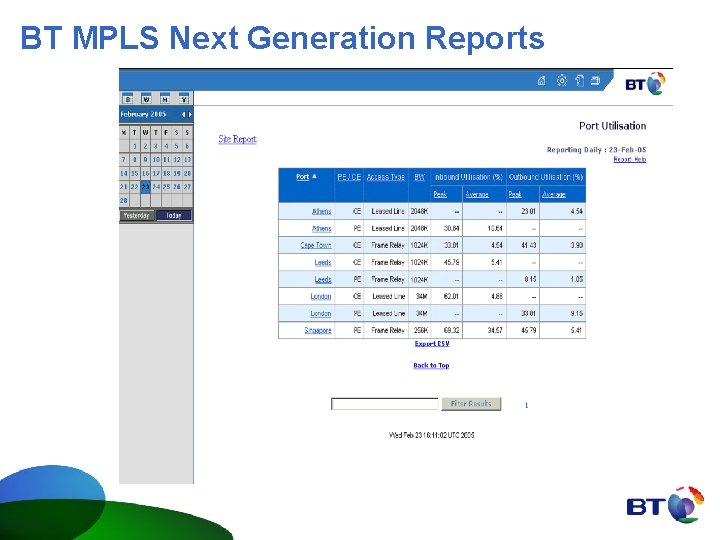Click the Yesterday button

pyautogui.click(x=136, y=215)
